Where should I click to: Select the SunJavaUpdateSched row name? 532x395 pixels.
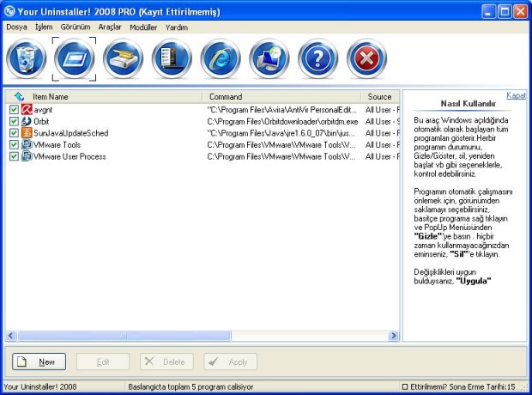[x=71, y=133]
